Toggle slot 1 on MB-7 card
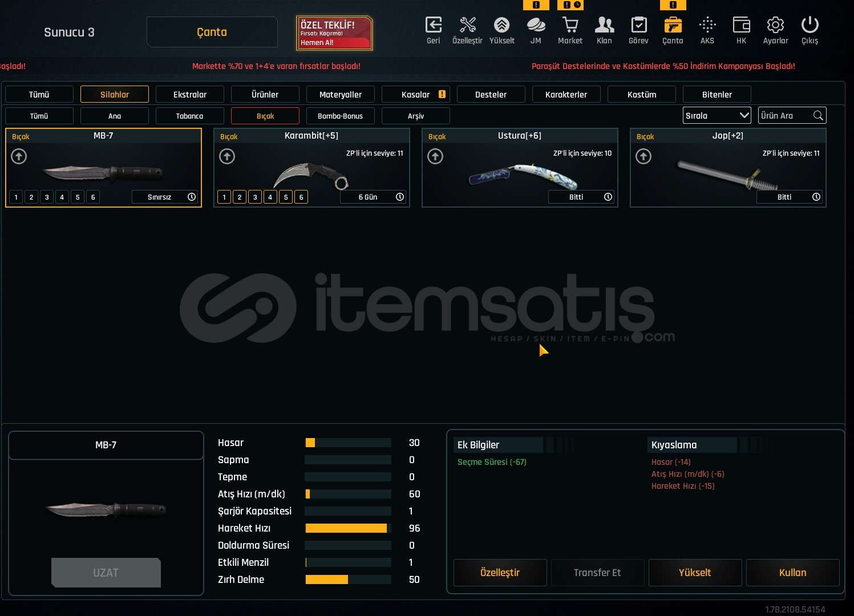Screen dimensions: 854x616 [x=16, y=197]
